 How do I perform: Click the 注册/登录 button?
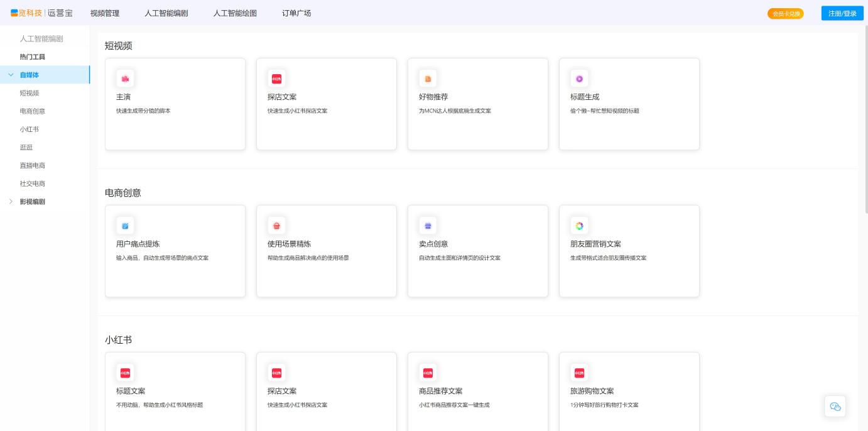pos(842,13)
